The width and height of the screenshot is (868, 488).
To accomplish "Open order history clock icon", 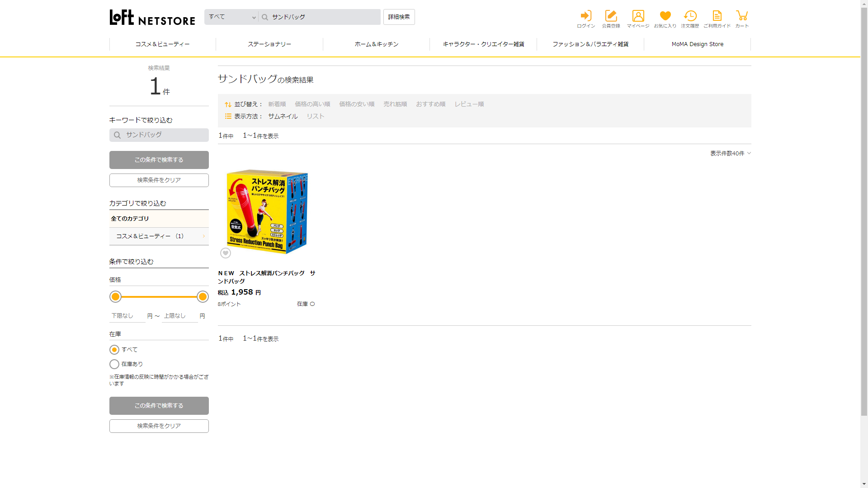I will click(x=690, y=16).
